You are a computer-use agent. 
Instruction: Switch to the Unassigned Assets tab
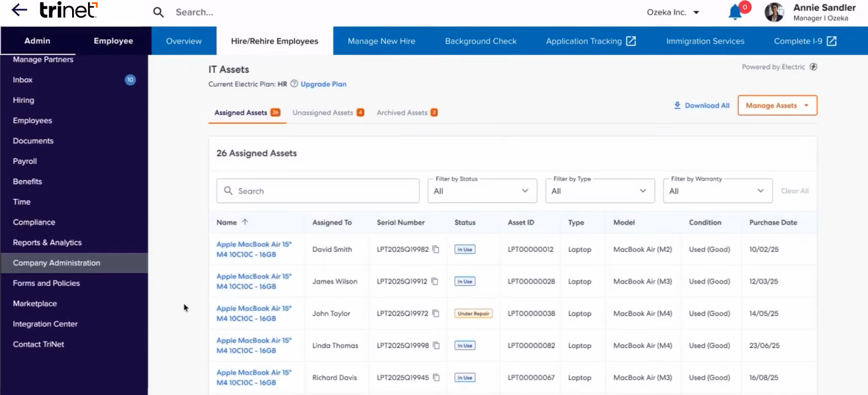328,112
